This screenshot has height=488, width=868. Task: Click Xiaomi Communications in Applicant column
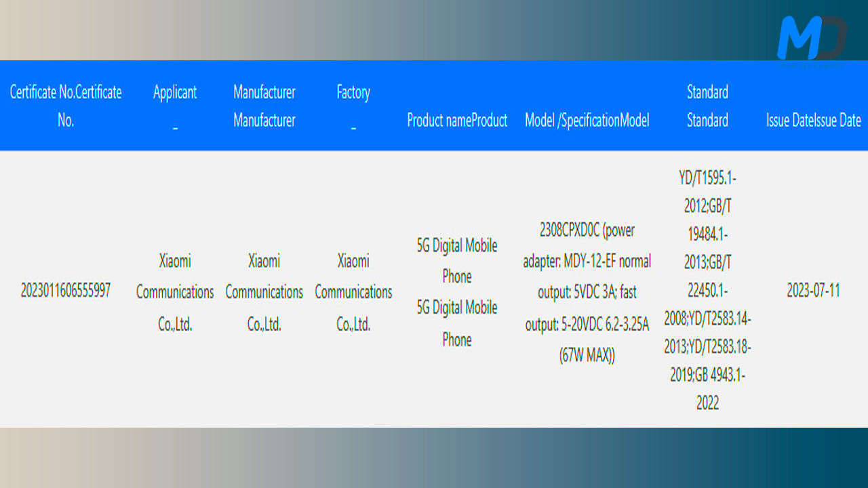click(175, 292)
